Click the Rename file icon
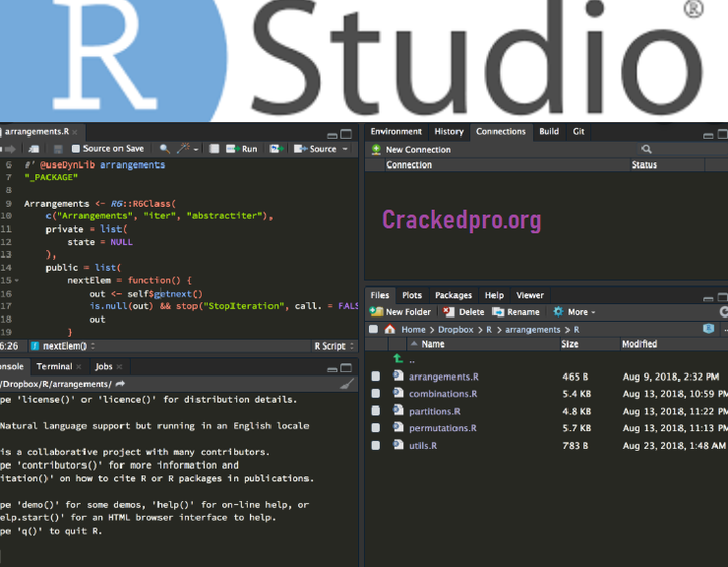 coord(498,312)
